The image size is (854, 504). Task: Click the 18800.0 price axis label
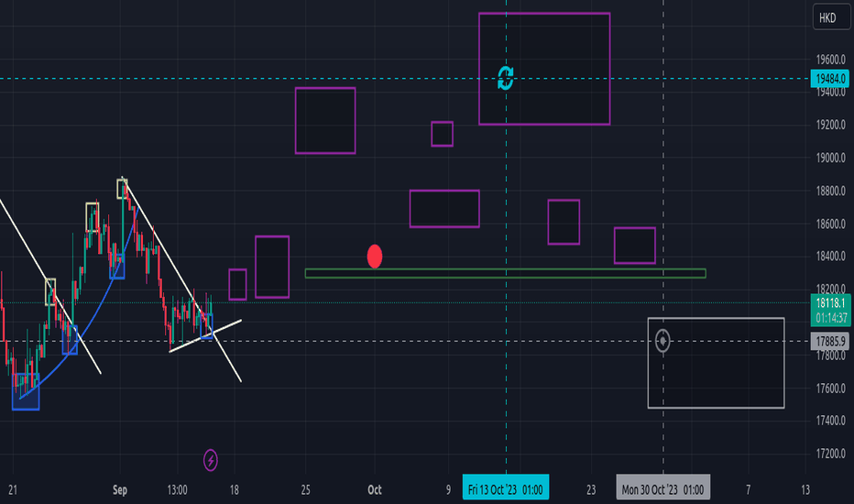(x=830, y=192)
